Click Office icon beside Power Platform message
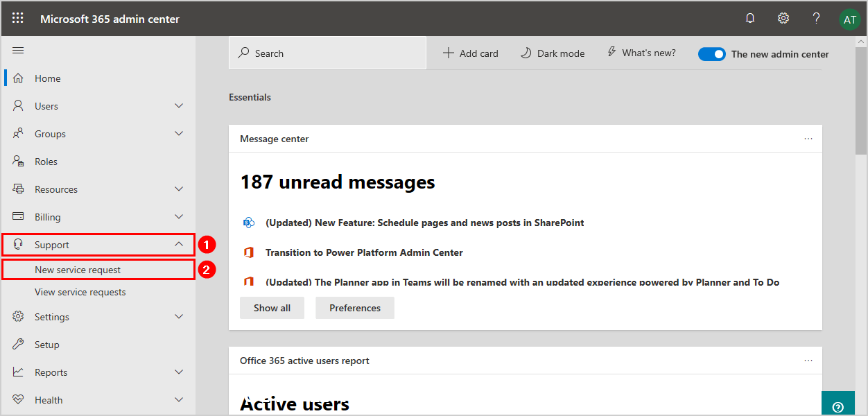Viewport: 868px width, 416px height. pos(249,252)
